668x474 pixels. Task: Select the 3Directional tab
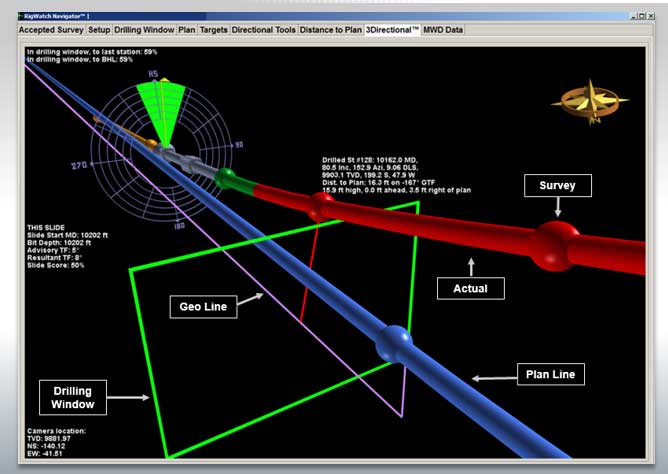click(391, 30)
